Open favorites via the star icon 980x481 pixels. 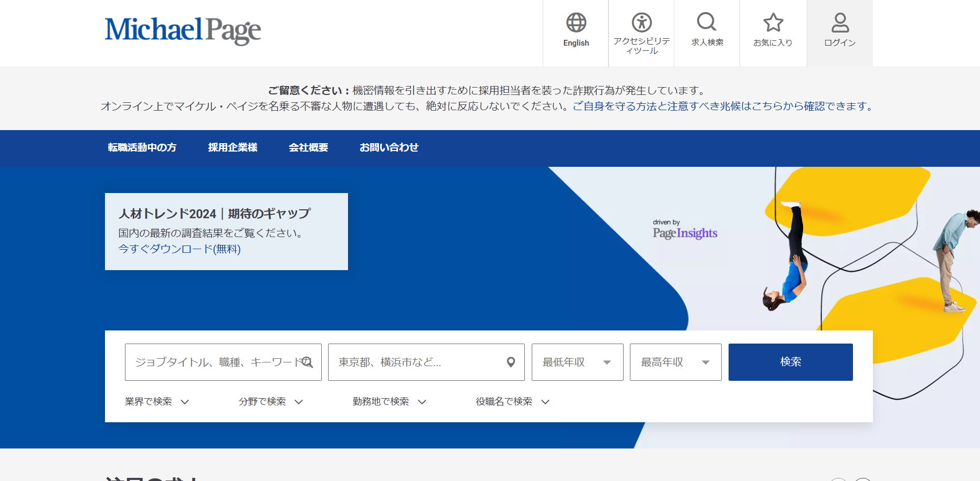(x=773, y=23)
